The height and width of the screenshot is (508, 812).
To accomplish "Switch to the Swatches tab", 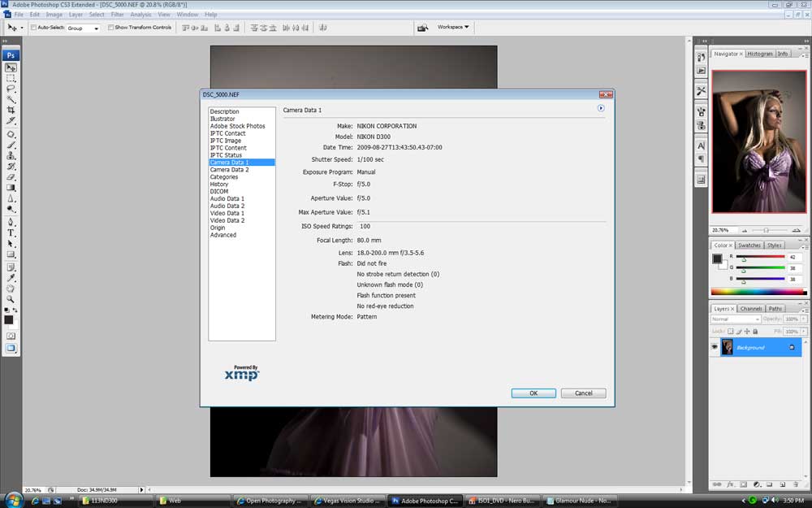I will [x=749, y=245].
